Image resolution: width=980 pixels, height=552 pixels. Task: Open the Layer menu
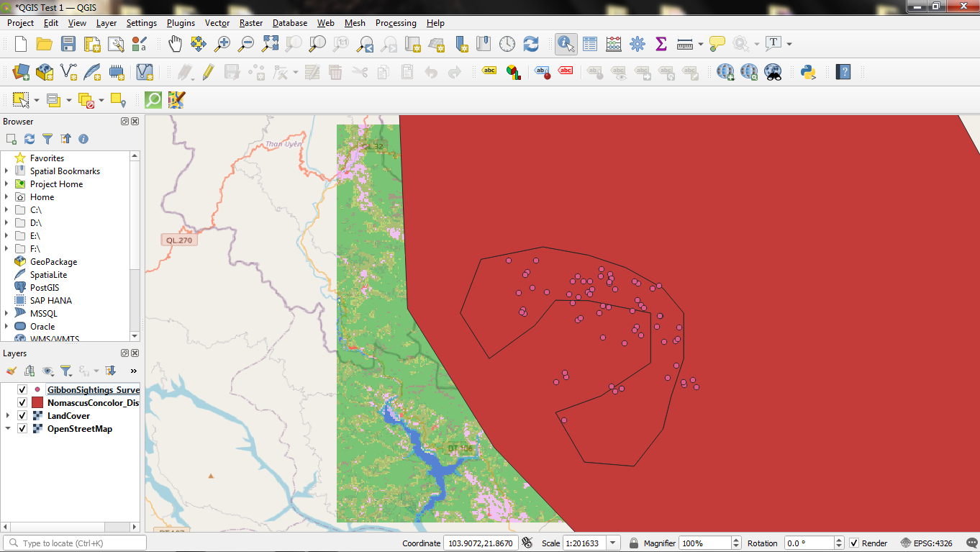pos(106,23)
